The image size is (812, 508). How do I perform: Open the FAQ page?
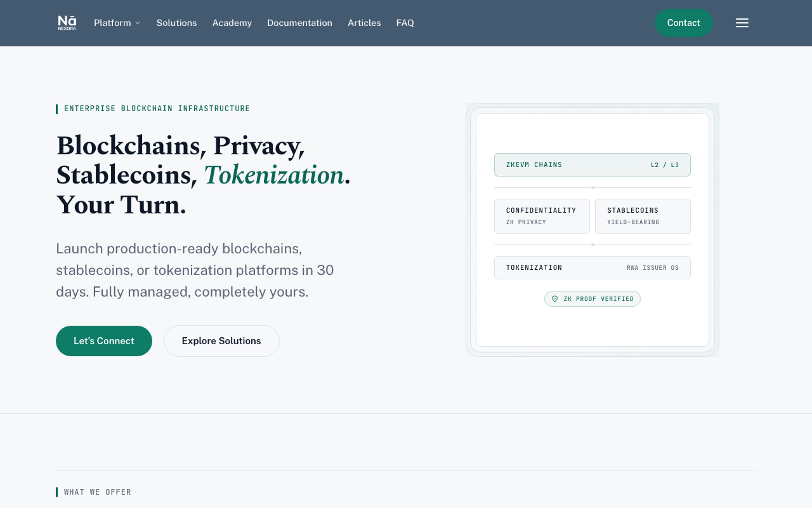coord(405,23)
